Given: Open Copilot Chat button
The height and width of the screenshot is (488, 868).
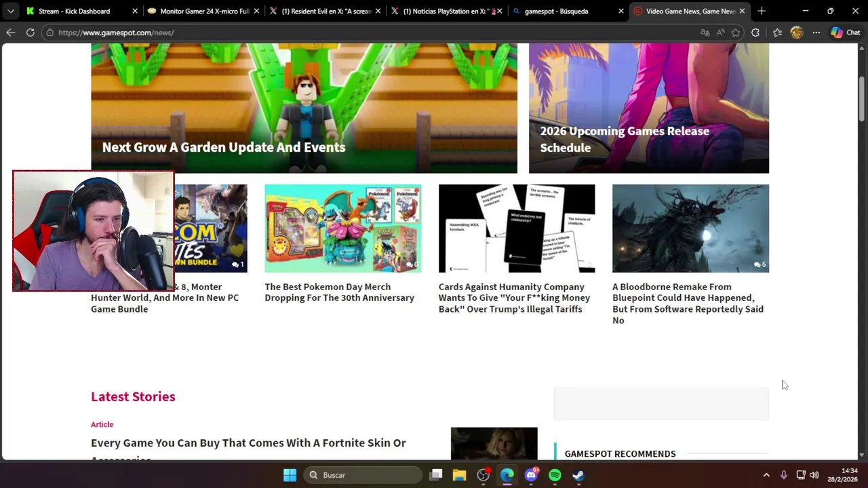Looking at the screenshot, I should pos(846,33).
